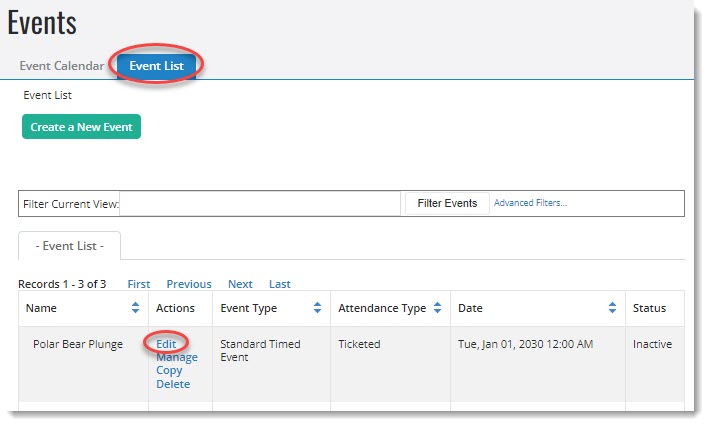Jump to the Previous records page
Screen dimensions: 709x426
(189, 284)
